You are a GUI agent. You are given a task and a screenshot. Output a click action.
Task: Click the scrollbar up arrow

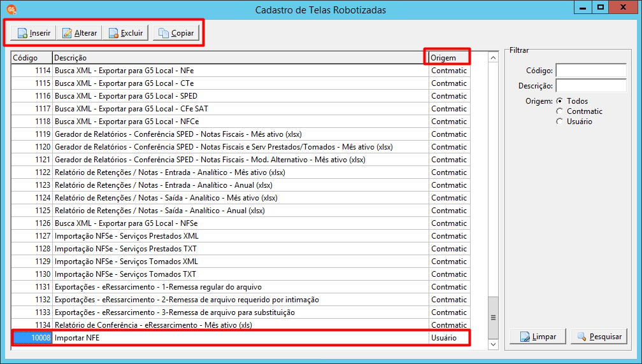click(494, 58)
